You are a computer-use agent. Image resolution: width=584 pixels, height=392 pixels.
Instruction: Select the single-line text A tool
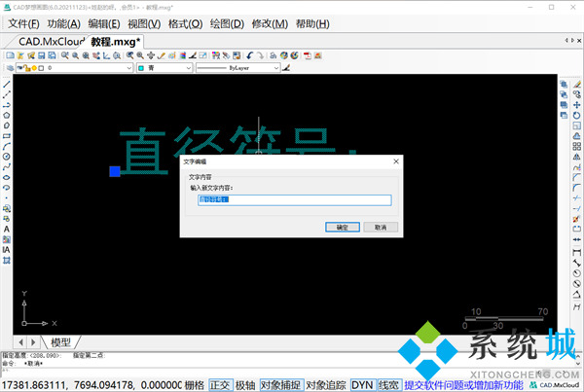(7, 229)
